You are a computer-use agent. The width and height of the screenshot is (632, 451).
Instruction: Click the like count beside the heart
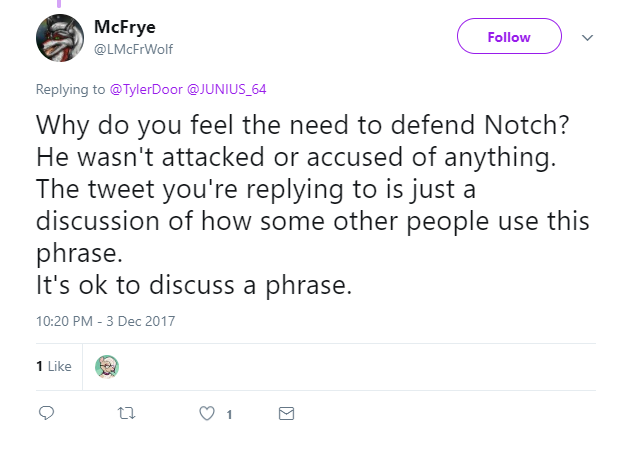pos(229,414)
